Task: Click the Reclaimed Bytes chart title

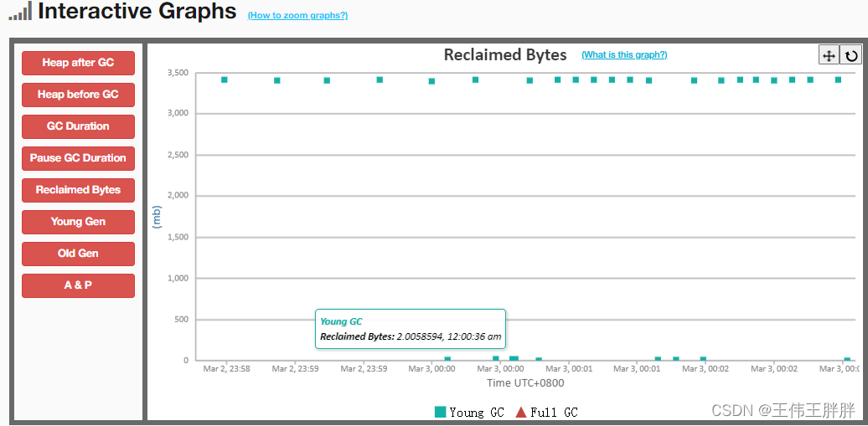Action: coord(505,54)
